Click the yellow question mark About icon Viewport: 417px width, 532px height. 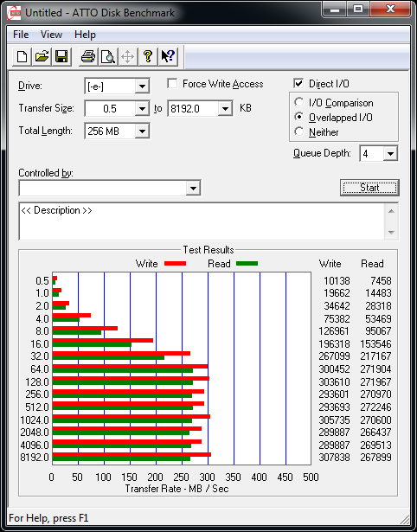tap(148, 56)
